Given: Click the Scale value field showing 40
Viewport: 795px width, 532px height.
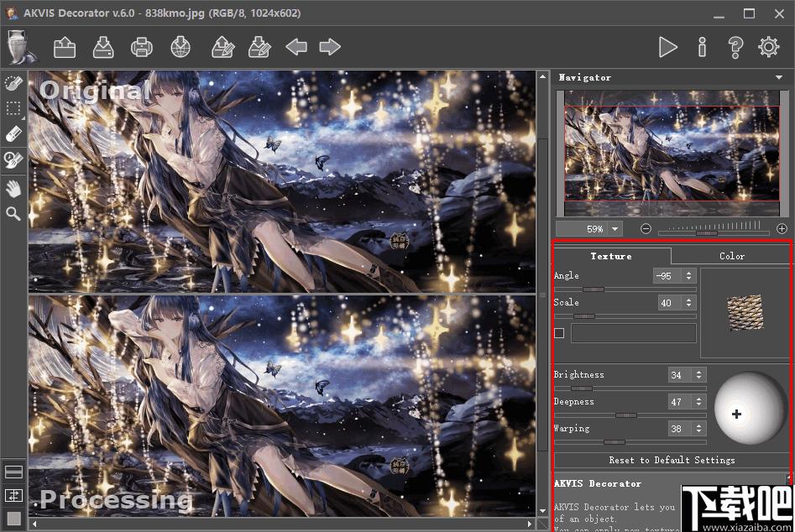Looking at the screenshot, I should pos(670,303).
